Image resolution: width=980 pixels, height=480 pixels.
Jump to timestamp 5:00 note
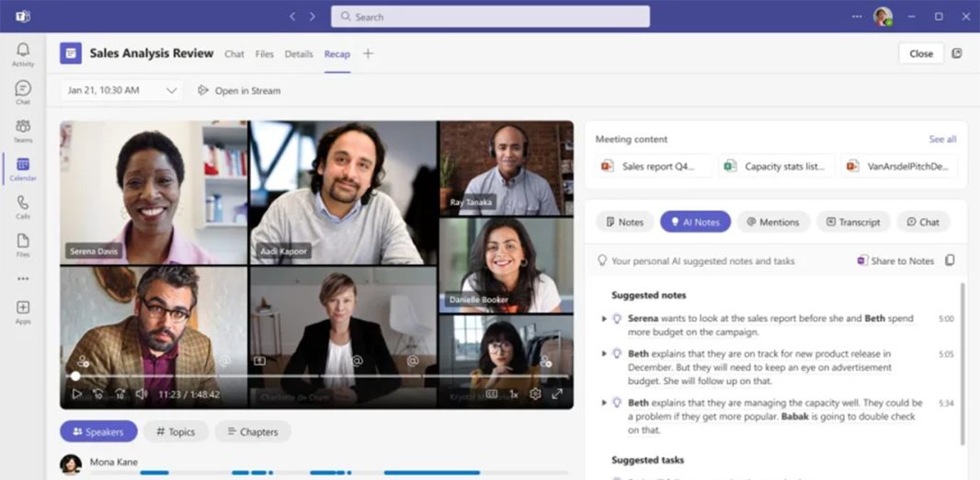946,319
